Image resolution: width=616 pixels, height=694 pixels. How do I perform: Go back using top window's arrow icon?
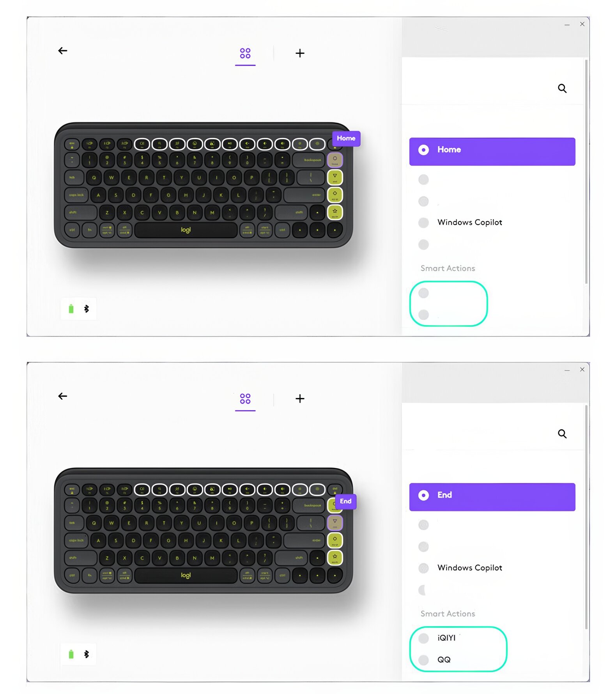coord(63,51)
